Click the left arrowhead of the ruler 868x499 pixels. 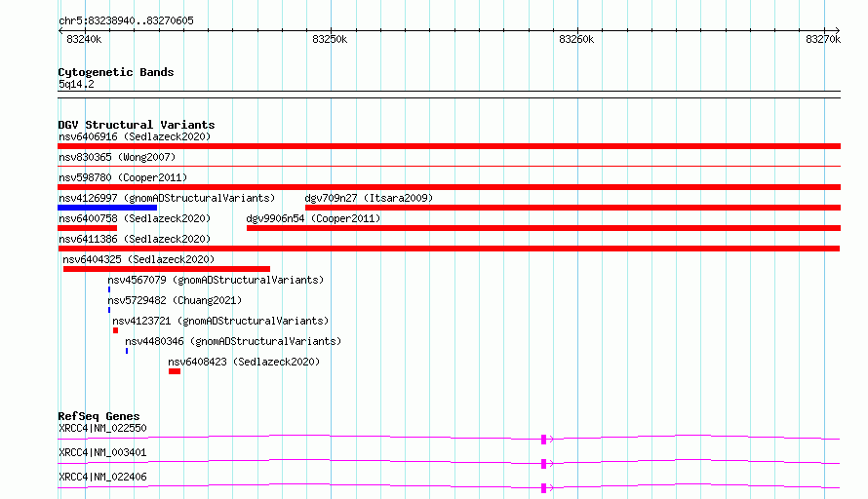60,31
